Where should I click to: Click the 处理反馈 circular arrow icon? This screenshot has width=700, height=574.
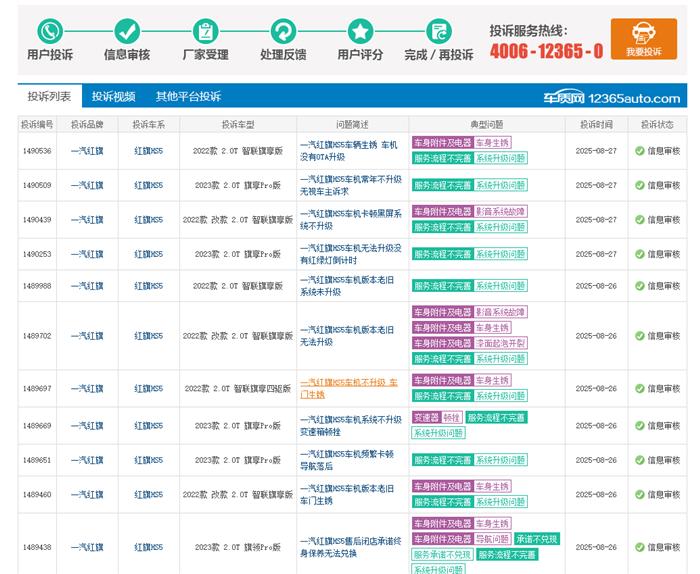283,31
